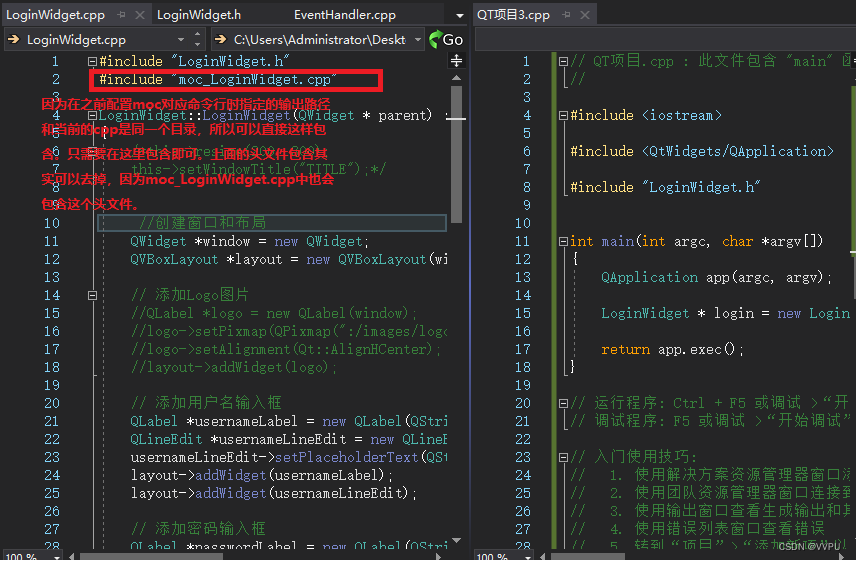Click the QLineEdit *usernameLineEdit declaration line

[289, 439]
